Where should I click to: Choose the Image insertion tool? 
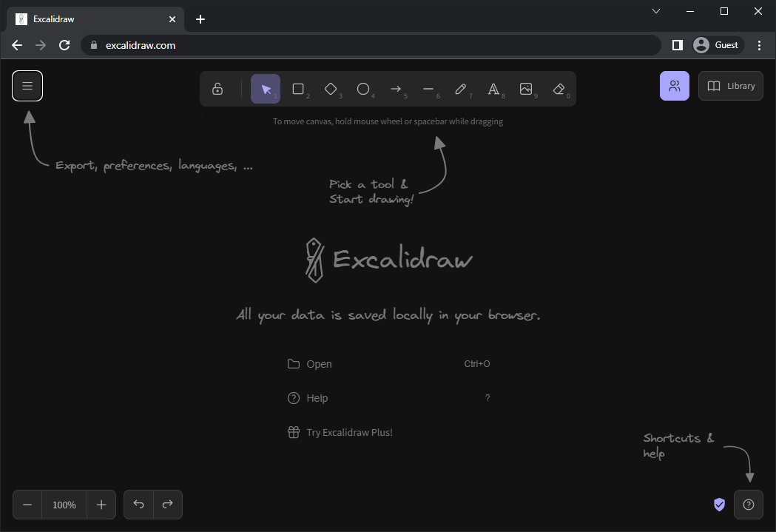(526, 89)
